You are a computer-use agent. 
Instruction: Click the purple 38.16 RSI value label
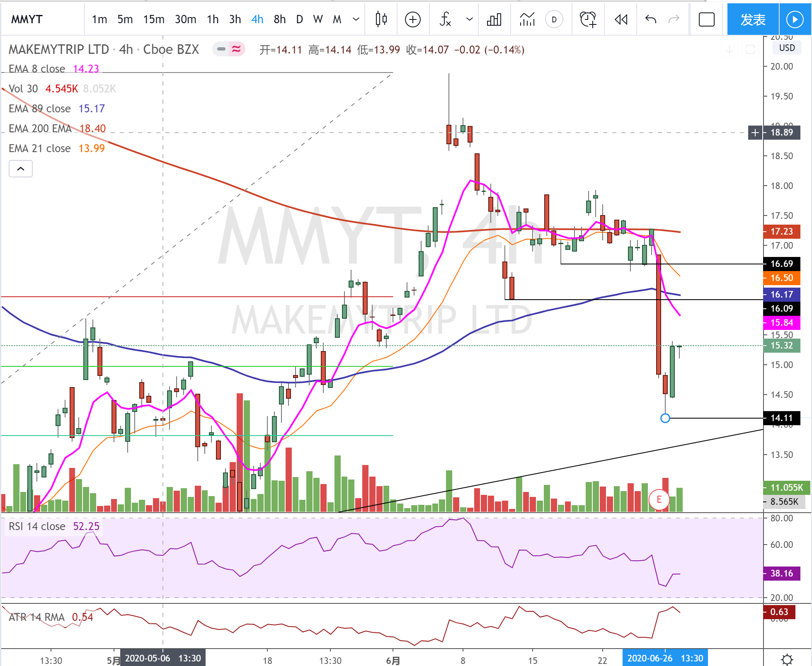(x=782, y=573)
